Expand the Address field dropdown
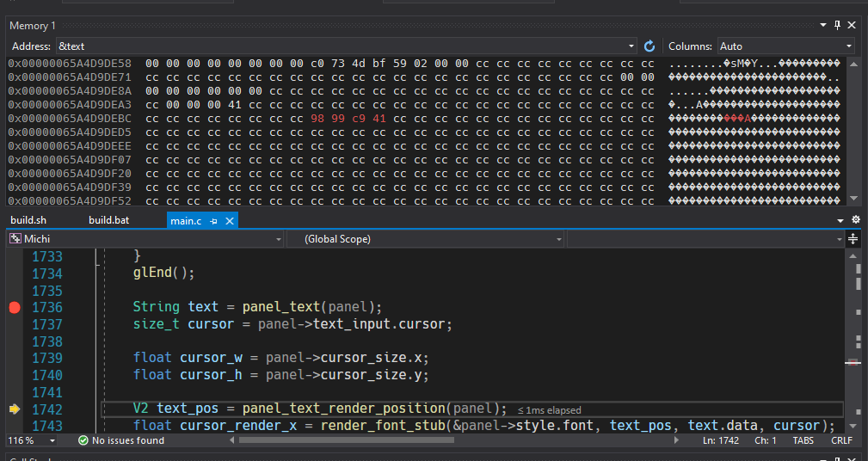868x461 pixels. 631,46
